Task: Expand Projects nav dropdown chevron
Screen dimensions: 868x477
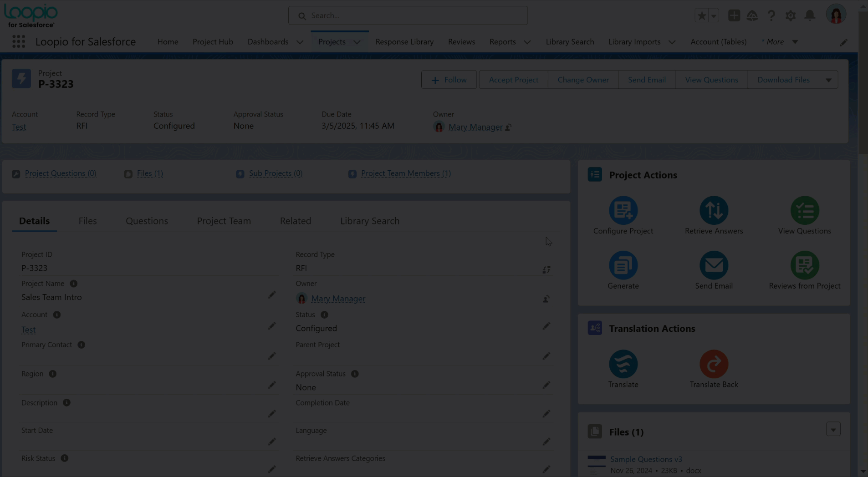Action: point(357,42)
